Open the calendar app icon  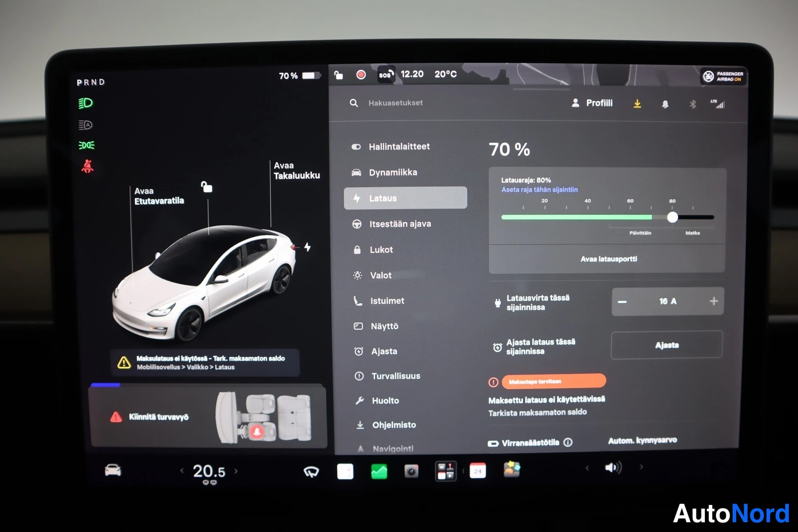pos(477,471)
